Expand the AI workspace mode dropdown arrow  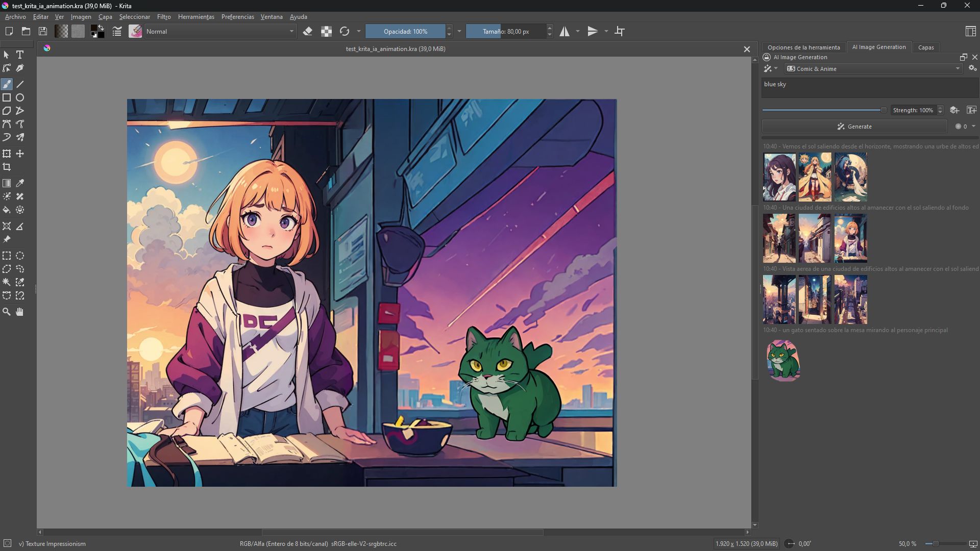(x=776, y=68)
